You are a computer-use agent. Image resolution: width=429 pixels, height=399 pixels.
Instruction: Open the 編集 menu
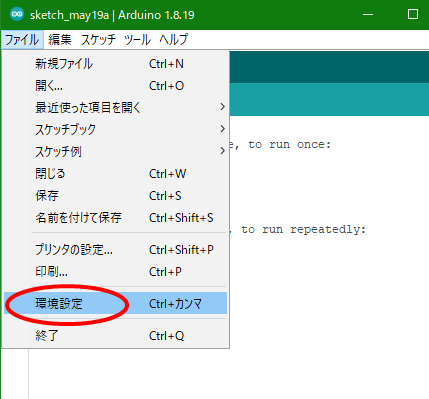click(x=60, y=40)
